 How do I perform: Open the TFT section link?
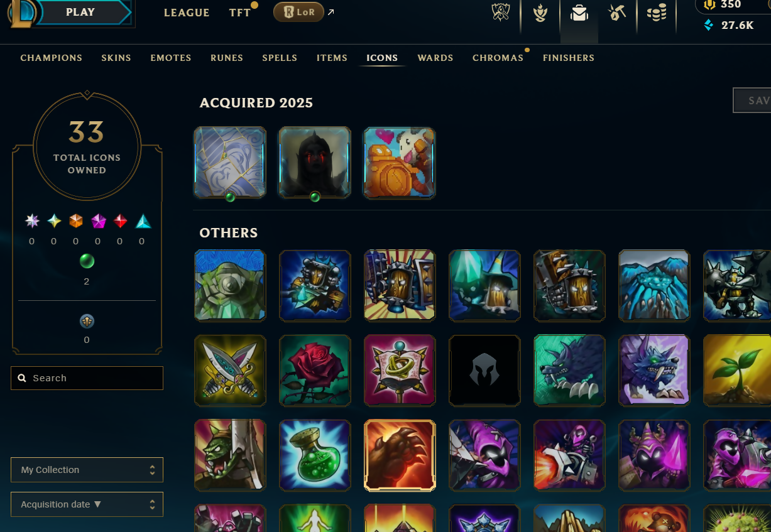(x=240, y=13)
